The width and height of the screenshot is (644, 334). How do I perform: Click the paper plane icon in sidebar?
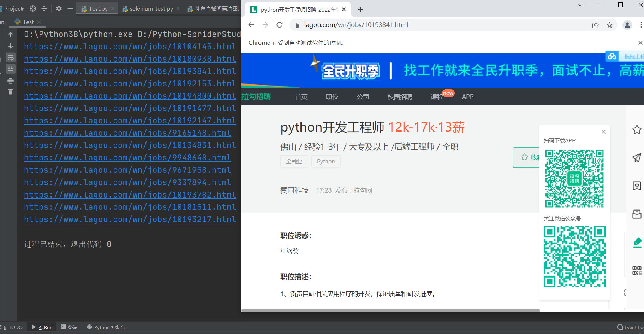coord(637,158)
